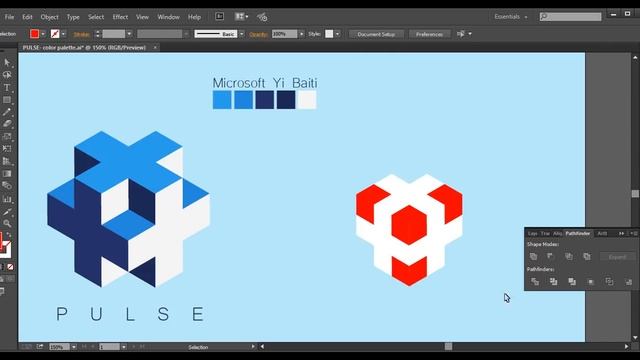The height and width of the screenshot is (360, 640).
Task: Click the Minus Front shape mode icon
Action: [x=551, y=256]
